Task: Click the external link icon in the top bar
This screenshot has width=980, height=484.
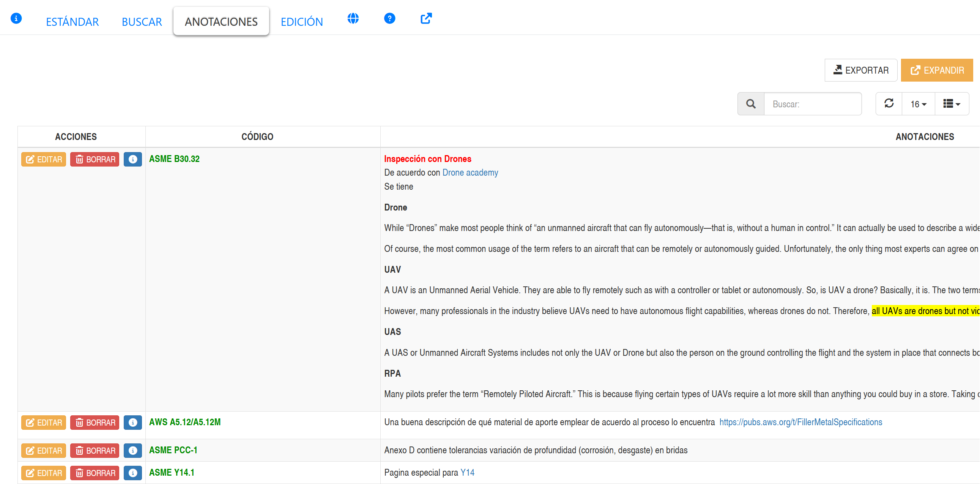Action: coord(426,18)
